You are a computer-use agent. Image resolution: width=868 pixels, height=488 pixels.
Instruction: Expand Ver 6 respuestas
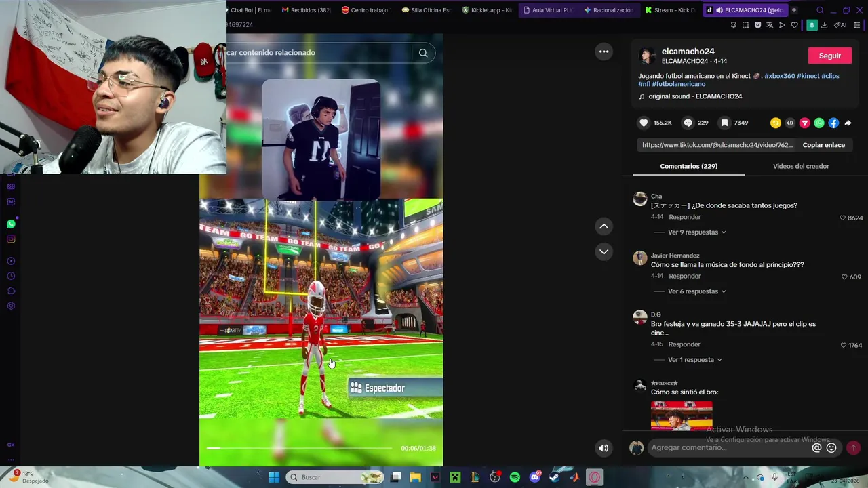(x=697, y=291)
